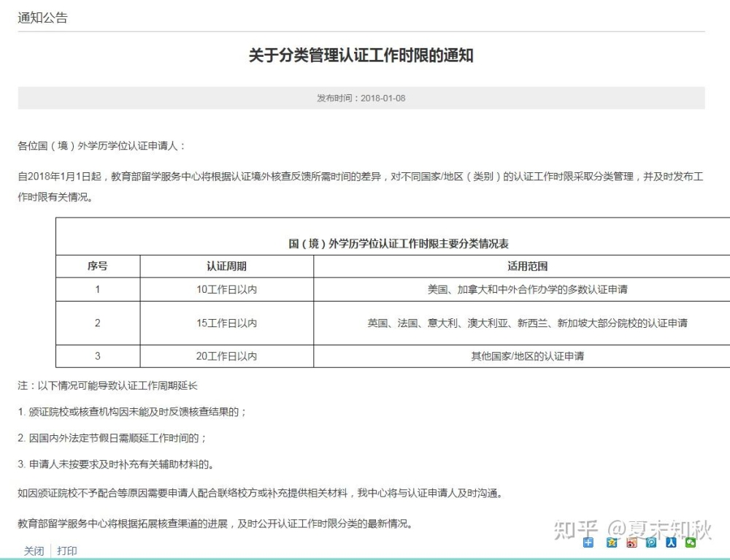Click the sequence number 2 cell
Screen dimensions: 730x560
tap(97, 323)
